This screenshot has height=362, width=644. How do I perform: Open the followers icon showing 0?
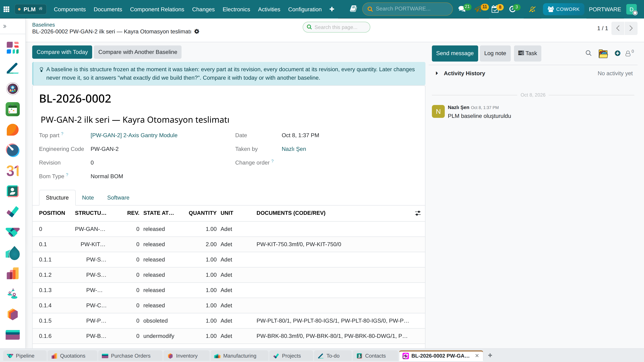629,53
